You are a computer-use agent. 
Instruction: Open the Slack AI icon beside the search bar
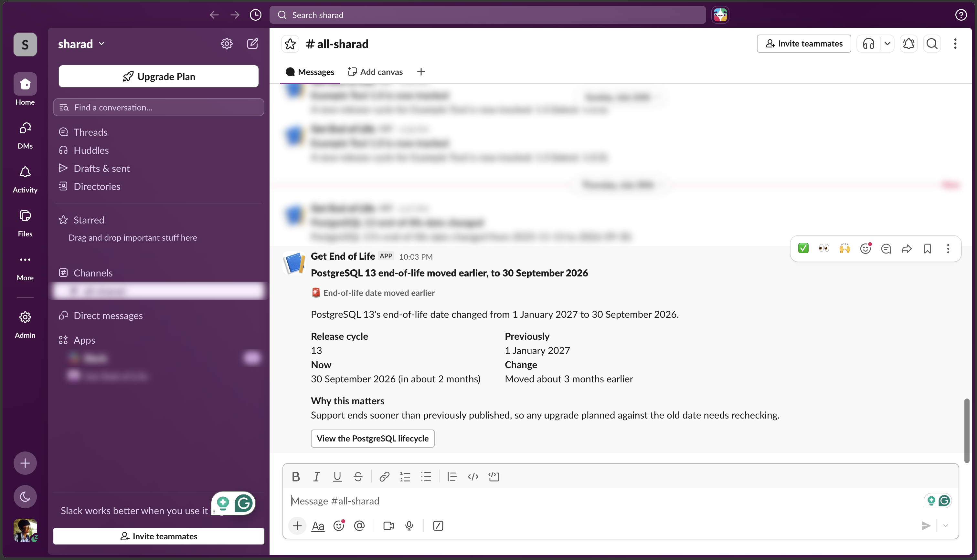(x=720, y=15)
